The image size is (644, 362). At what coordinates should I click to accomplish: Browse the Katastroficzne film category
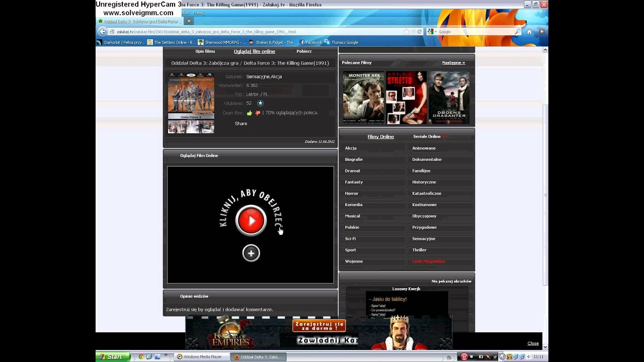(427, 194)
